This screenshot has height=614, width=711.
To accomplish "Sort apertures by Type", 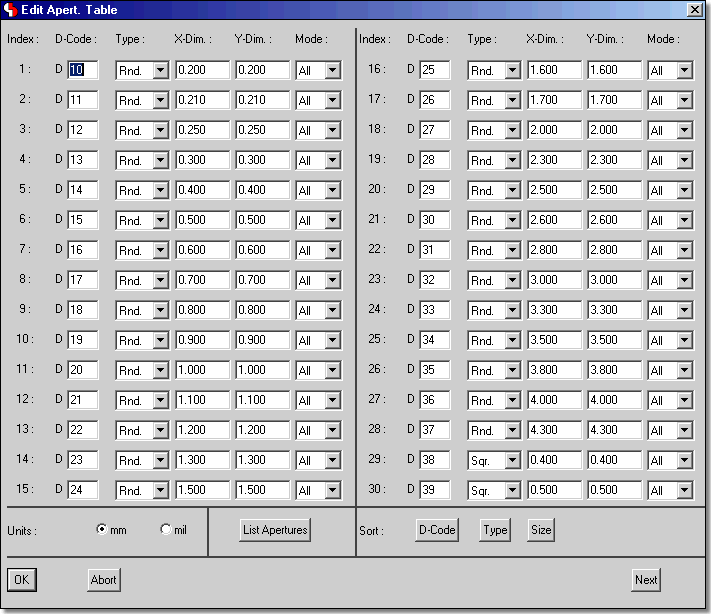I will 495,530.
